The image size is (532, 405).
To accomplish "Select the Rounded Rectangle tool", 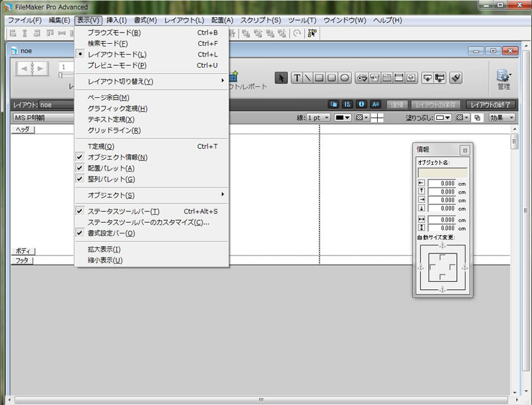I will 332,78.
